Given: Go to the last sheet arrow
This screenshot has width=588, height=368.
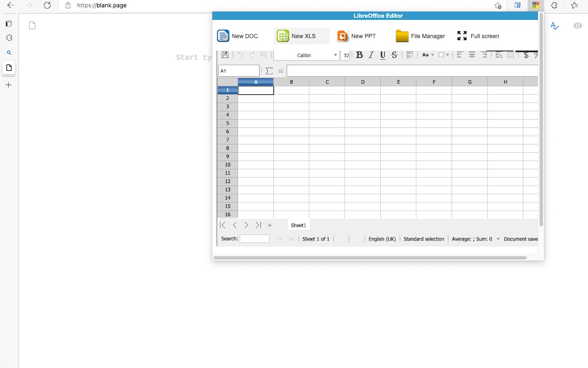Looking at the screenshot, I should click(258, 225).
